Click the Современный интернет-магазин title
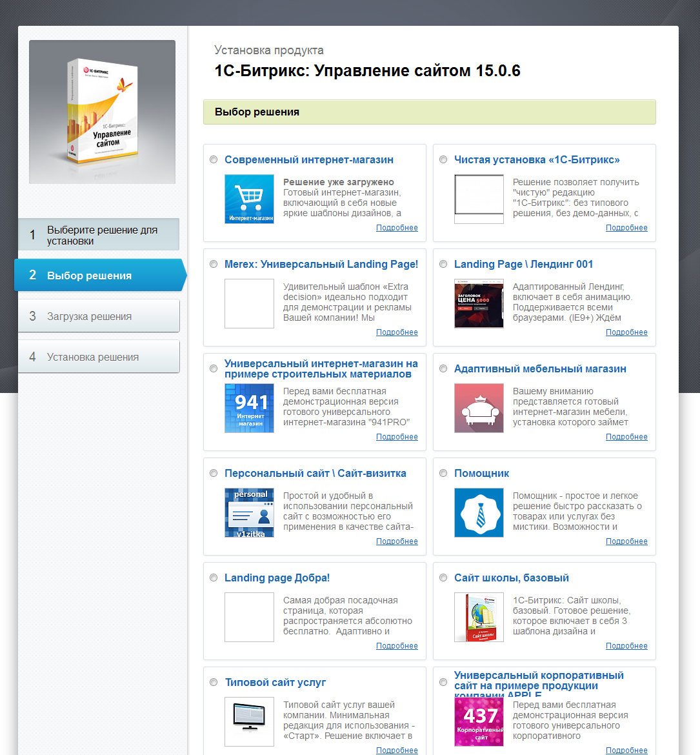The image size is (700, 755). pyautogui.click(x=309, y=160)
